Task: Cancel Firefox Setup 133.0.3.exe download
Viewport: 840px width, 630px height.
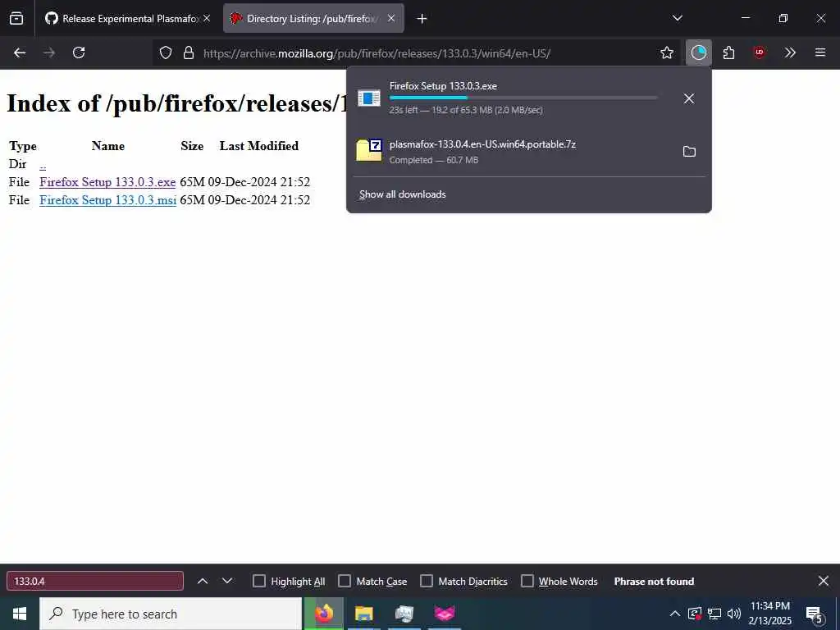Action: tap(689, 98)
